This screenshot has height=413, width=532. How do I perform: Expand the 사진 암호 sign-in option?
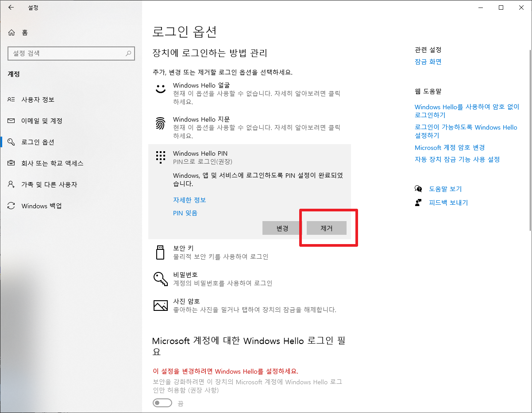(x=250, y=306)
